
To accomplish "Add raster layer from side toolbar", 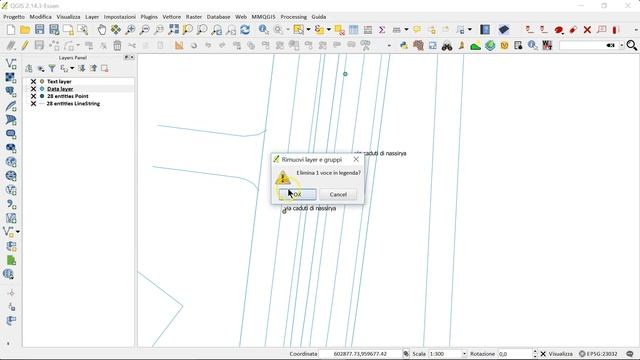I will [x=11, y=78].
